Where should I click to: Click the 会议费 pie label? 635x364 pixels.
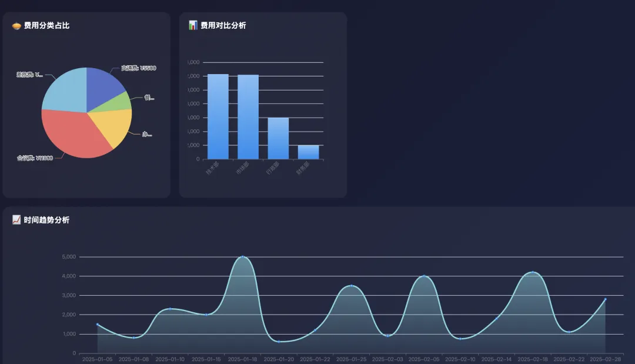[x=35, y=158]
